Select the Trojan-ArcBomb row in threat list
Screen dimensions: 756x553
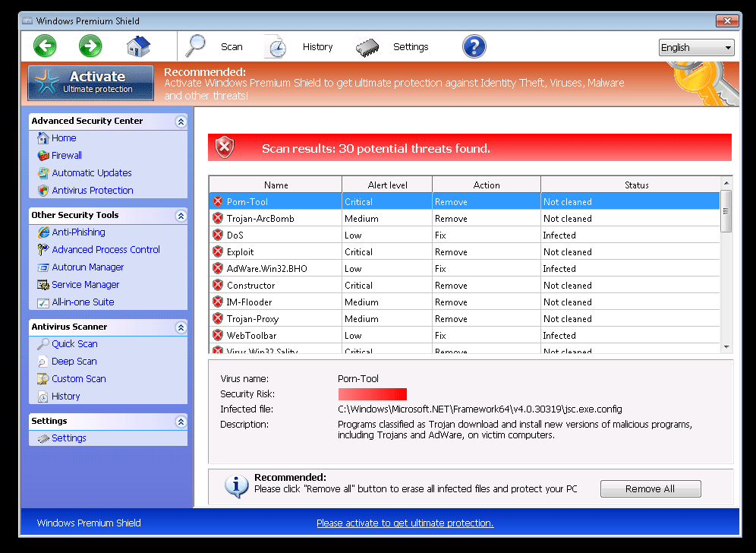coord(260,219)
